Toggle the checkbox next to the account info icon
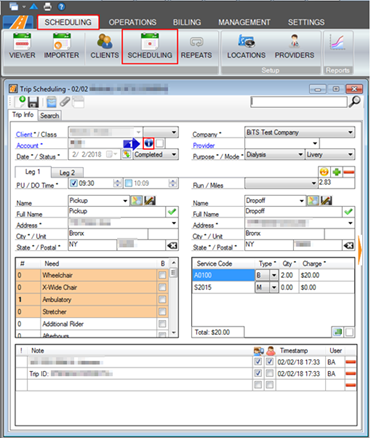The width and height of the screenshot is (371, 438). [160, 143]
